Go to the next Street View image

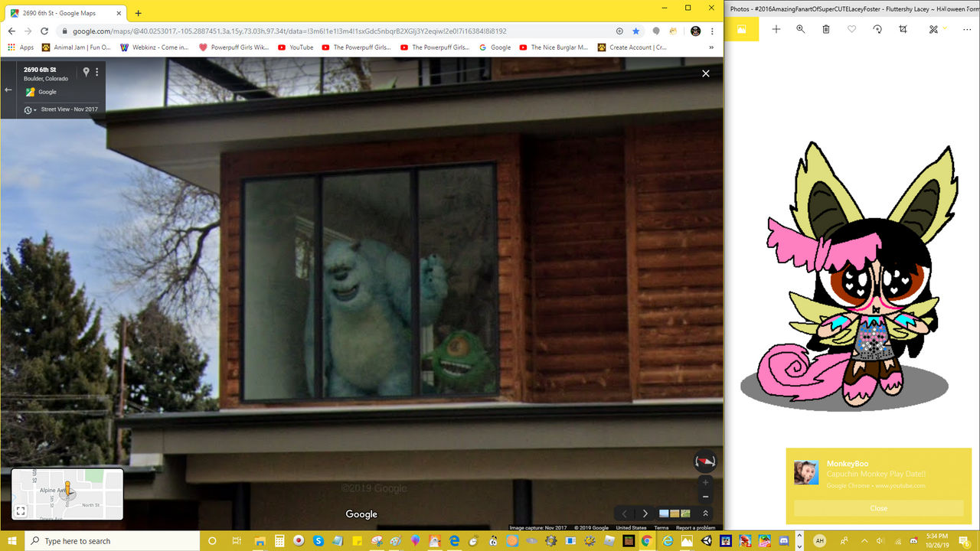coord(645,514)
